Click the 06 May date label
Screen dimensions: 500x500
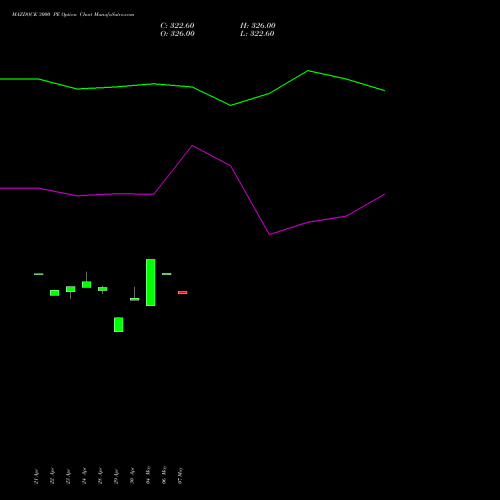[x=164, y=475]
